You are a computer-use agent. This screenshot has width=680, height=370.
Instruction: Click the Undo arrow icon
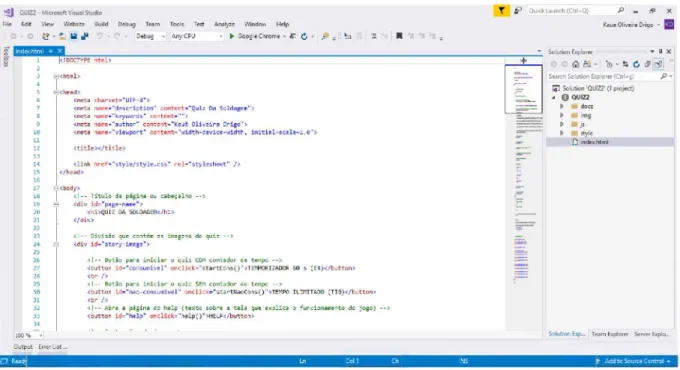pos(100,36)
